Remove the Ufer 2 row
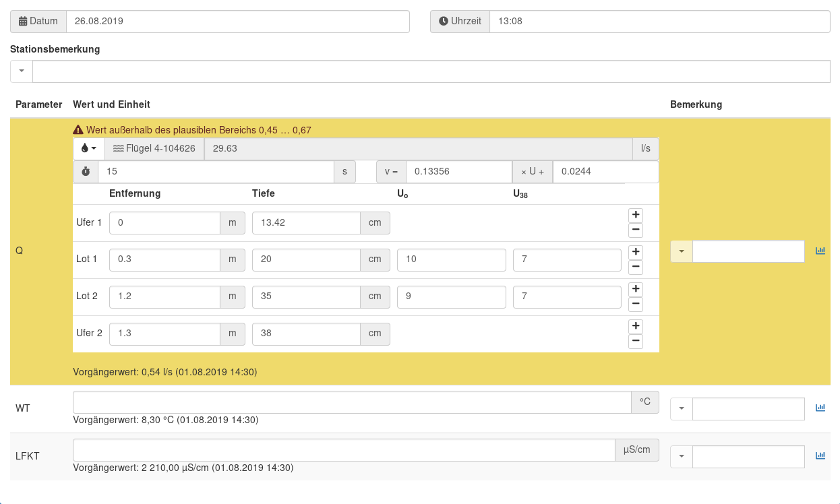The width and height of the screenshot is (840, 504). click(x=635, y=342)
